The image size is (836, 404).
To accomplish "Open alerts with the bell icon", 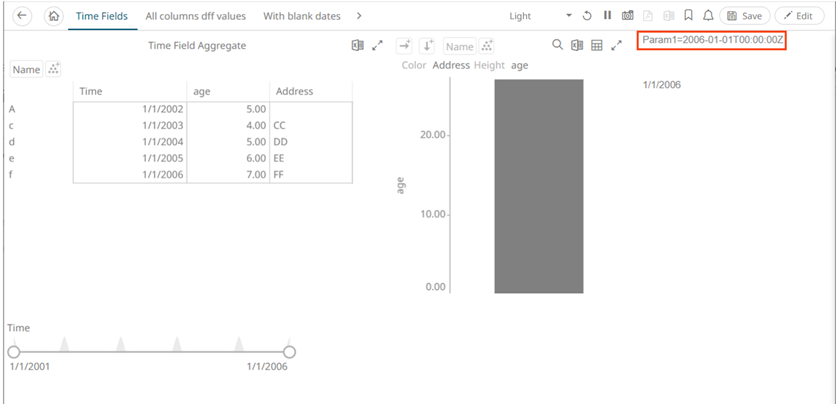I will coord(708,15).
